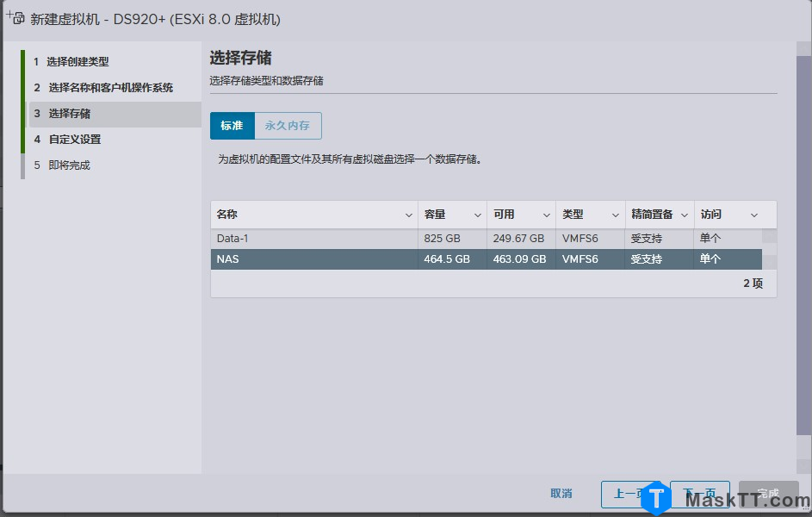The image size is (812, 517).
Task: Open step 3 选择存储
Action: [114, 114]
